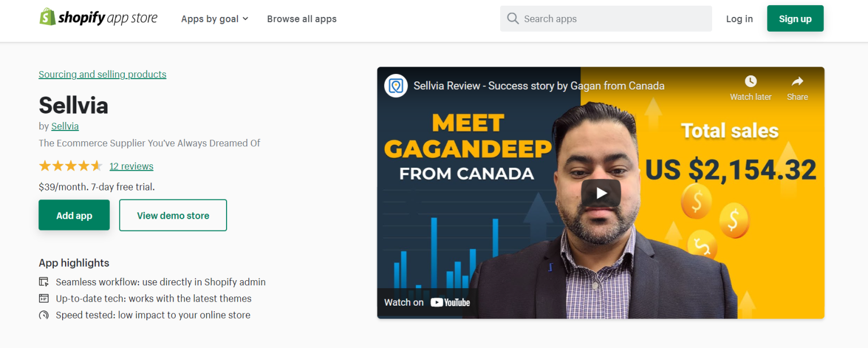
Task: Click the star rating icons
Action: point(70,166)
